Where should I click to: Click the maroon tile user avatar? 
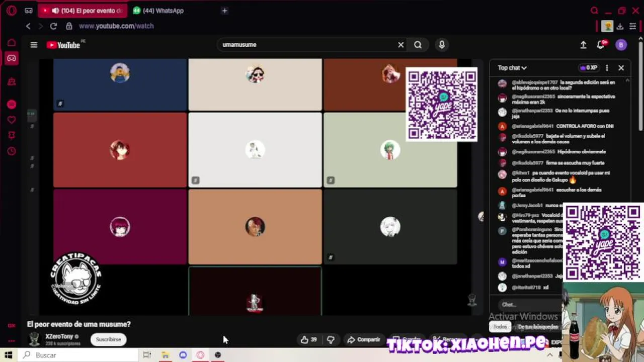pos(120,227)
